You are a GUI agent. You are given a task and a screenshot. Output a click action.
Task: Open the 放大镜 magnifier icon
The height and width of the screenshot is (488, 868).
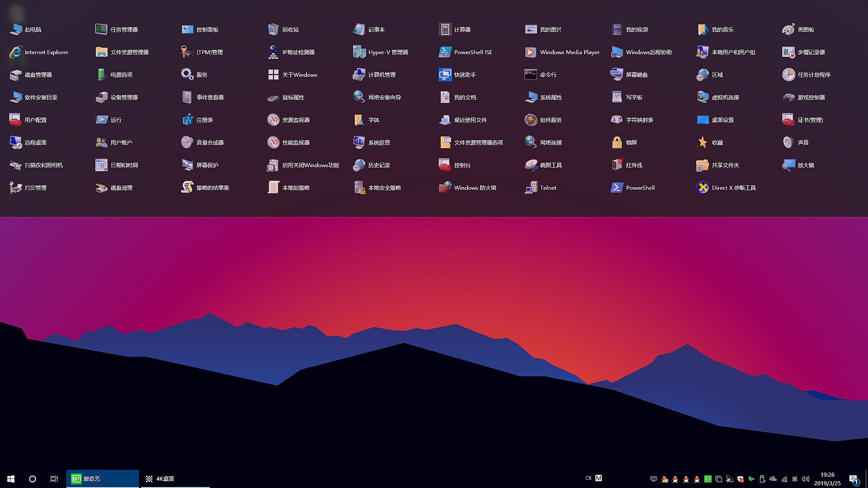click(788, 165)
